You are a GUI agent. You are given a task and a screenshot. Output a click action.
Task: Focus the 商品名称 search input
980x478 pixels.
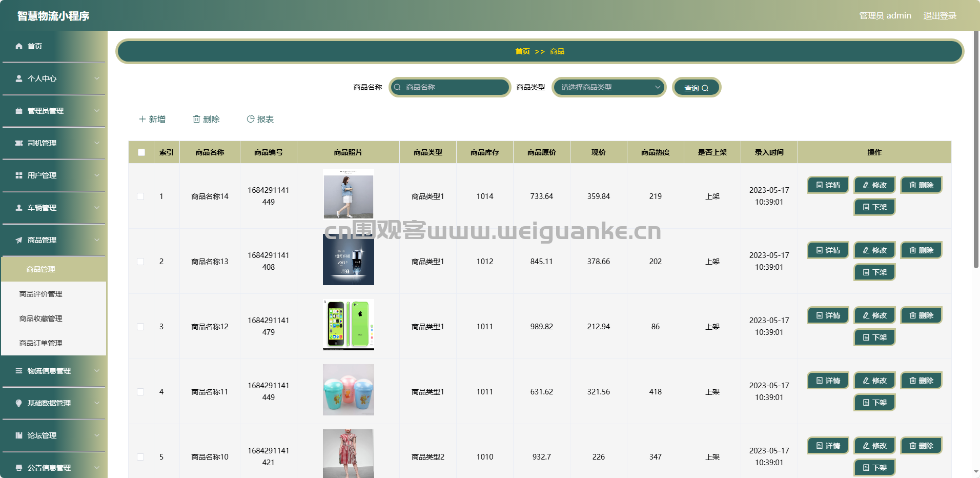tap(450, 87)
